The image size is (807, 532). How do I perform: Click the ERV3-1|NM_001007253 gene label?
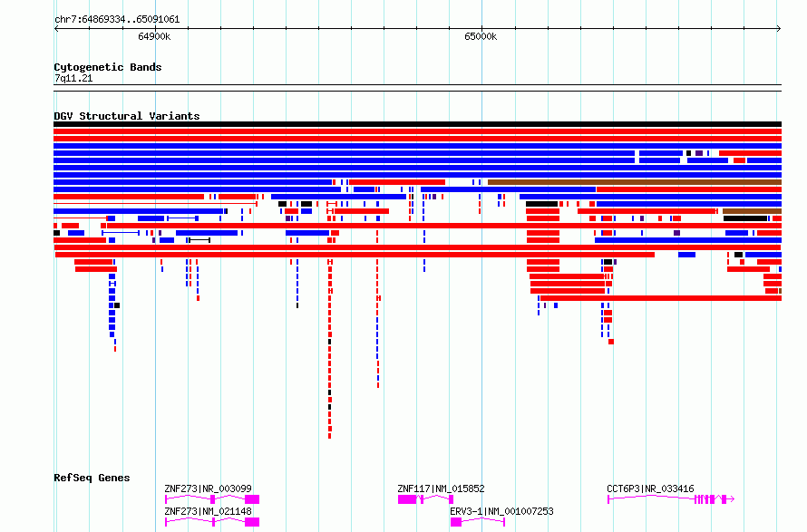tap(501, 511)
